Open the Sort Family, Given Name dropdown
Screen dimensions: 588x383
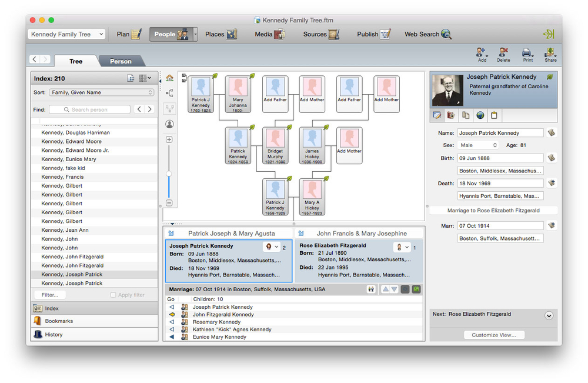tap(102, 92)
